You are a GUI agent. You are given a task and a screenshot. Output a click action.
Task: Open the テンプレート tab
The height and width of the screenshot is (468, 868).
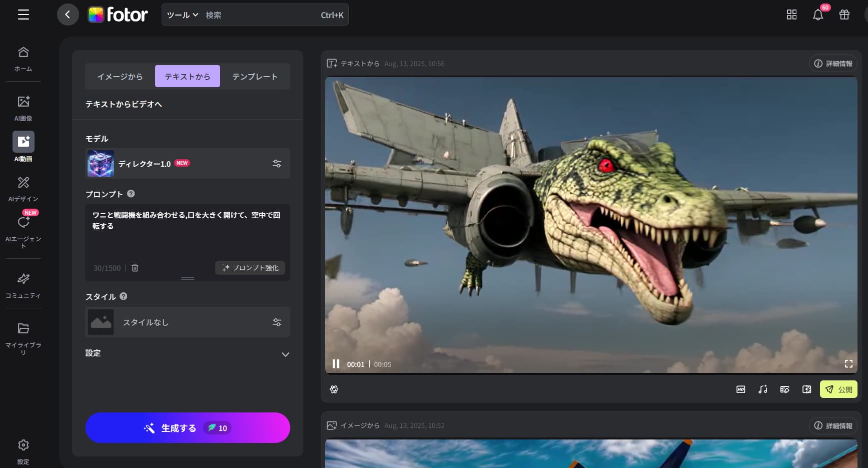tap(255, 76)
